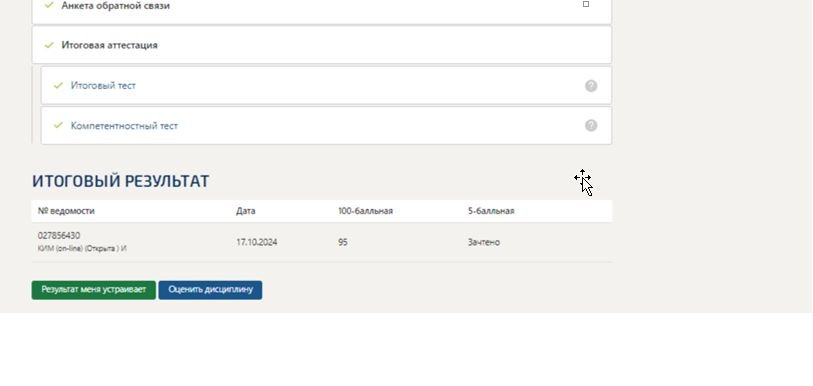Open the Компетентностный тест link
Screen dimensions: 813x386
pos(124,126)
